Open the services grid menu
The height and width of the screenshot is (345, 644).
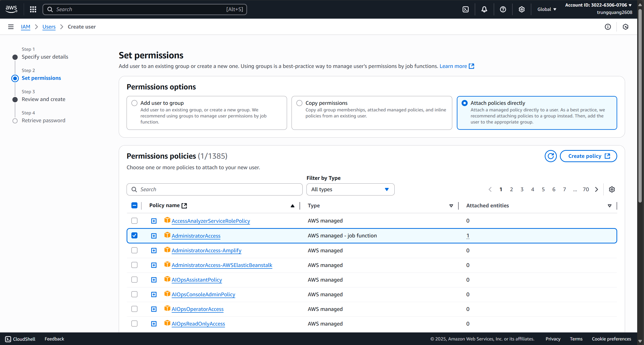tap(33, 9)
